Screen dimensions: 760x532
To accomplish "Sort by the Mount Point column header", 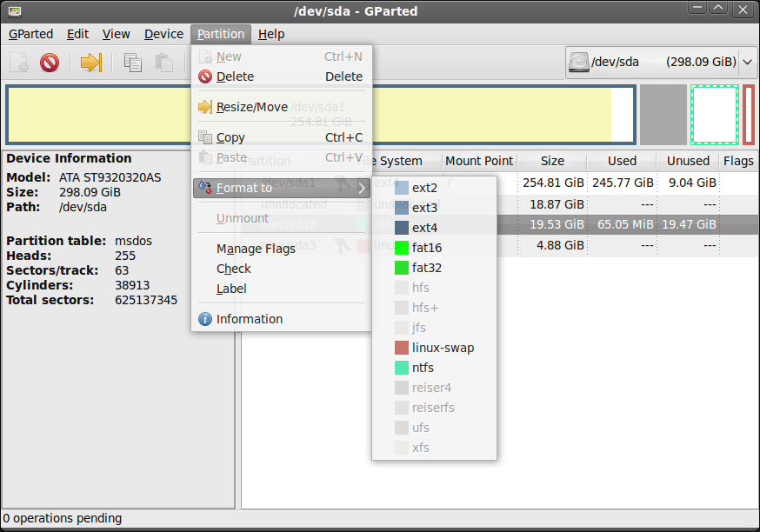I will click(479, 161).
